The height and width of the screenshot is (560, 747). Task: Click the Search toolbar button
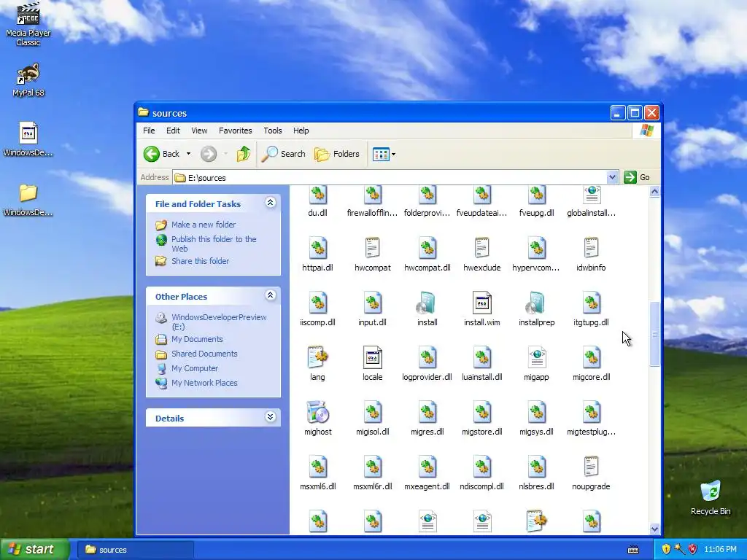(x=284, y=154)
